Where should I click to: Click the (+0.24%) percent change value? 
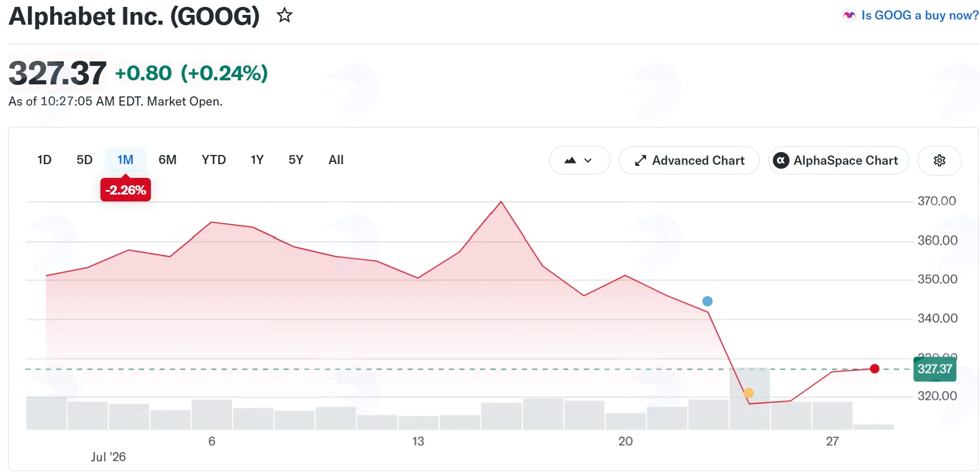224,73
